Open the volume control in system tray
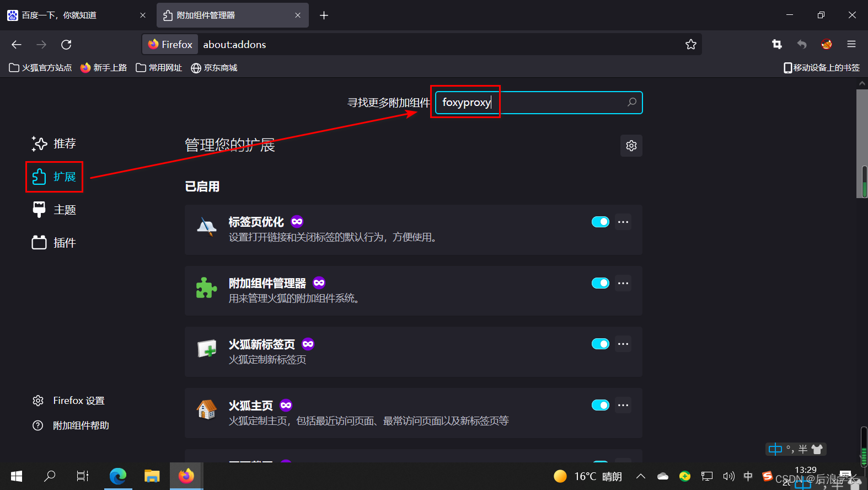This screenshot has height=490, width=868. click(x=728, y=476)
